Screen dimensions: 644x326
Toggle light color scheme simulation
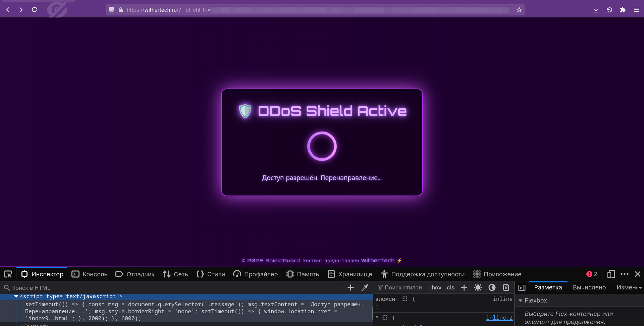(478, 288)
